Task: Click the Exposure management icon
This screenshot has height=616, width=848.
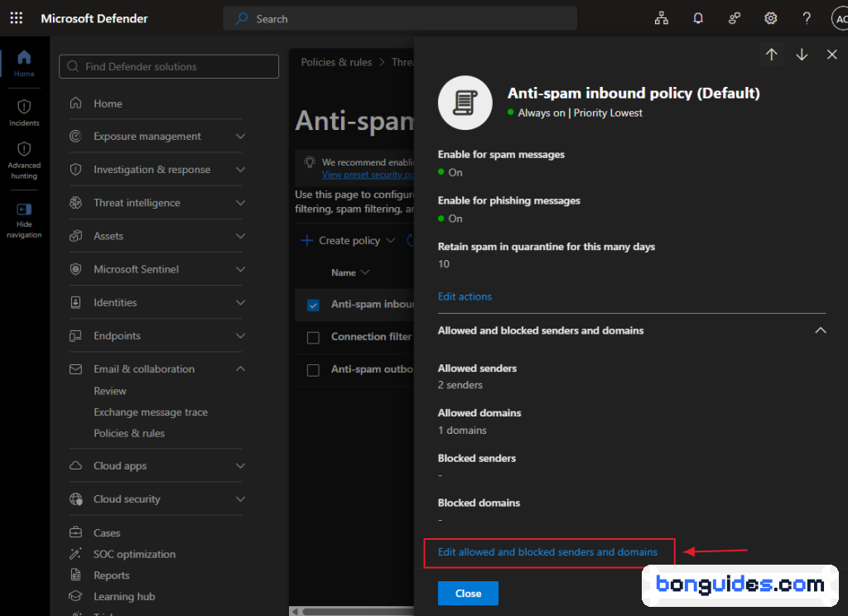Action: point(75,137)
